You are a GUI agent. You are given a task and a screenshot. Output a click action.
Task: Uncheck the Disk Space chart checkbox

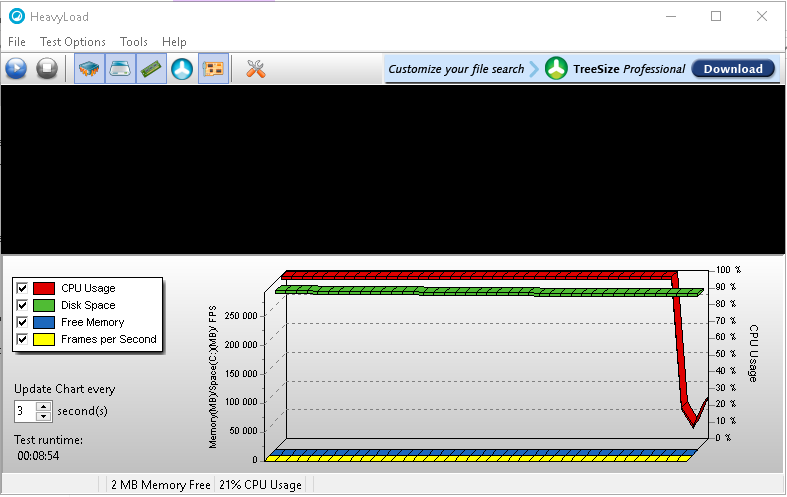(x=22, y=306)
